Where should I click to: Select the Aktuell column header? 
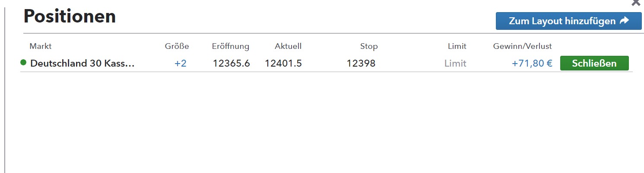288,46
